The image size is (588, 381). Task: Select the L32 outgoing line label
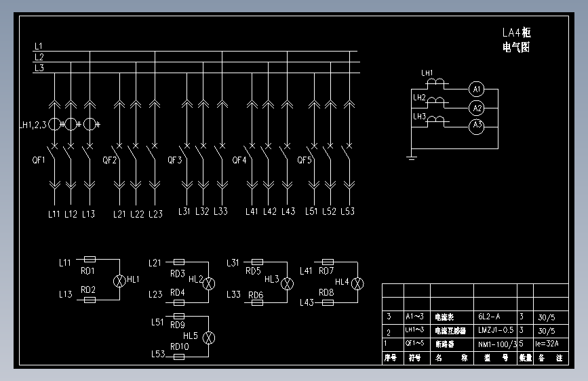pos(202,212)
